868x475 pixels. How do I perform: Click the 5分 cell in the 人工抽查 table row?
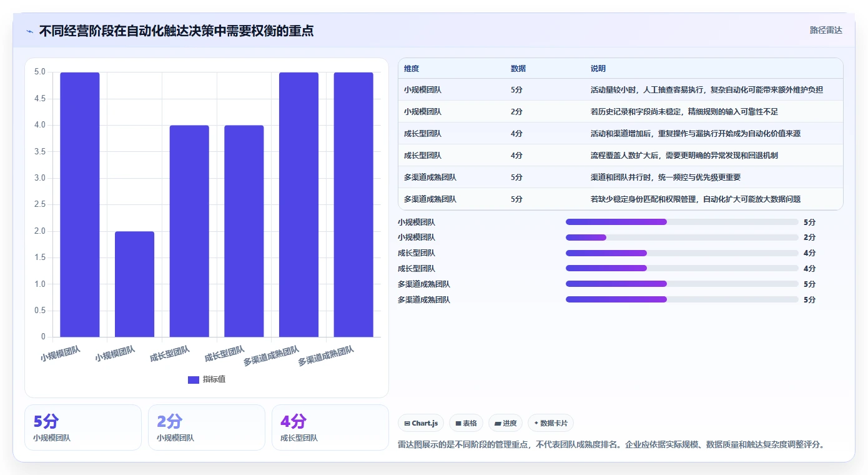[x=516, y=89]
